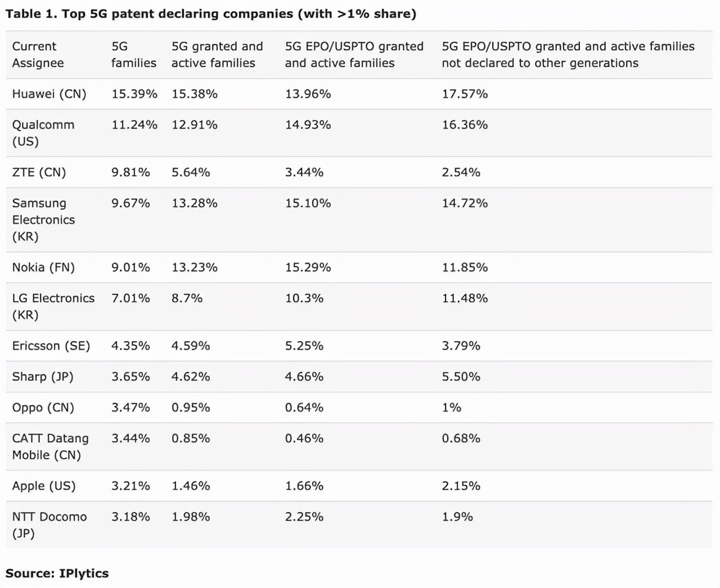The image size is (720, 588).
Task: Select the LG Electronics (KR) cell
Action: tap(53, 306)
